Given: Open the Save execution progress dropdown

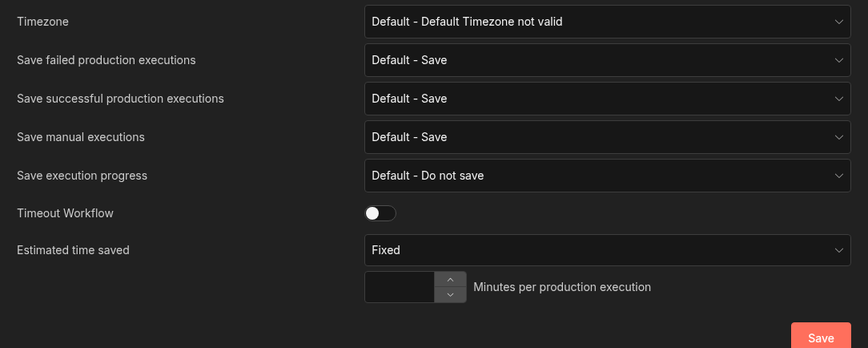Looking at the screenshot, I should (607, 176).
